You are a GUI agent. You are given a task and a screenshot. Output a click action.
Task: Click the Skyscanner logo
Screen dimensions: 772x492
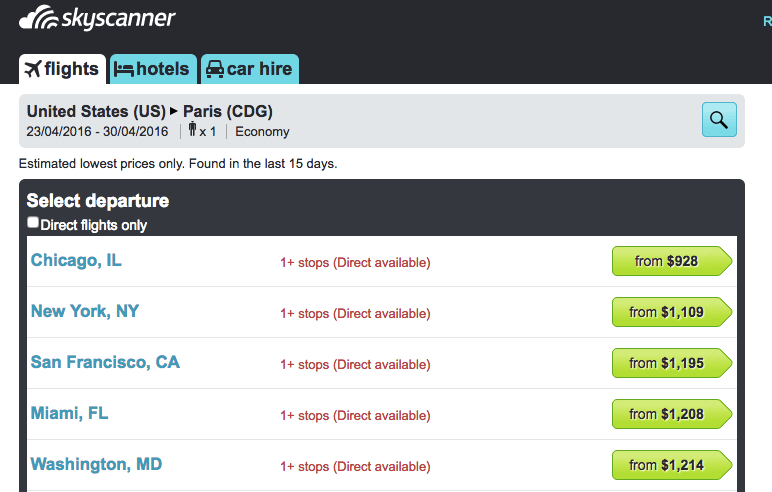[97, 18]
